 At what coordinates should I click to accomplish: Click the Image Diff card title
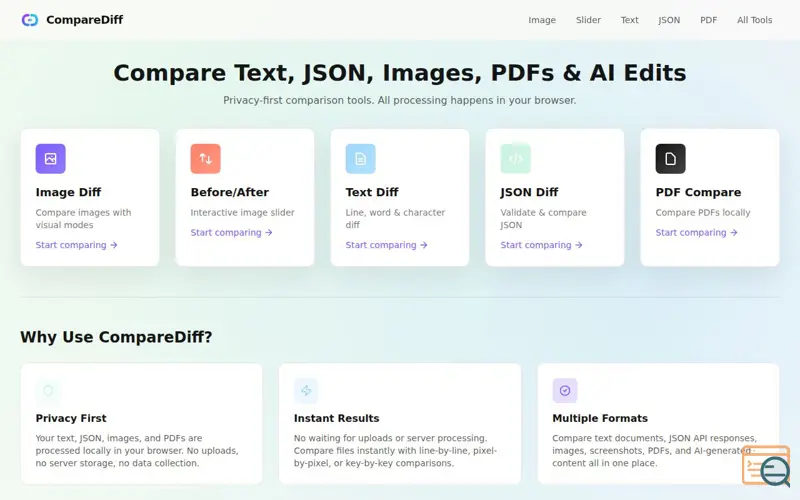pos(68,192)
